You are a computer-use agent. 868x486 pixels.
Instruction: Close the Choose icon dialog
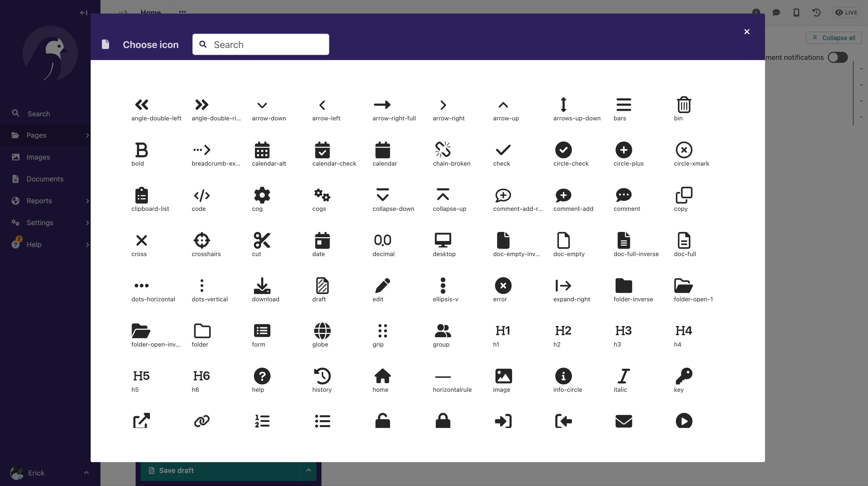click(x=747, y=32)
